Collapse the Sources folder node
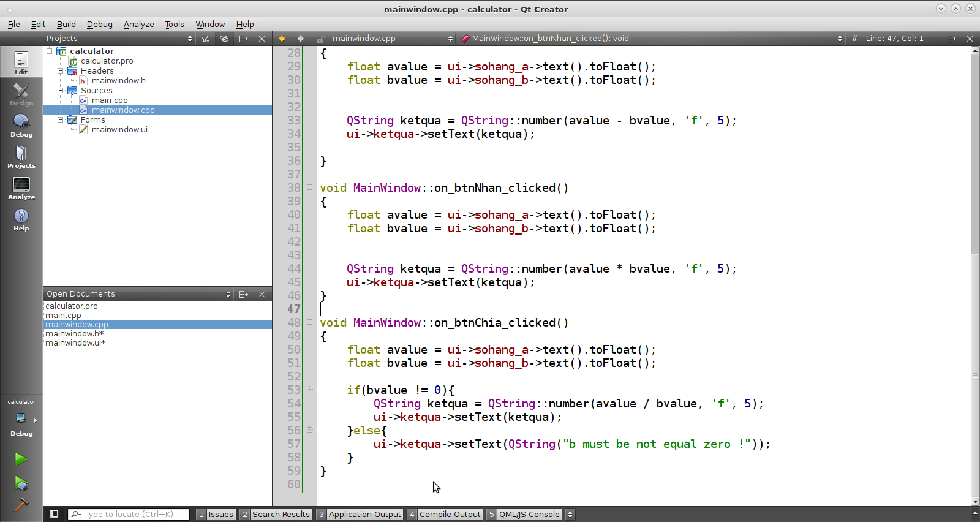Image resolution: width=980 pixels, height=522 pixels. [x=61, y=90]
